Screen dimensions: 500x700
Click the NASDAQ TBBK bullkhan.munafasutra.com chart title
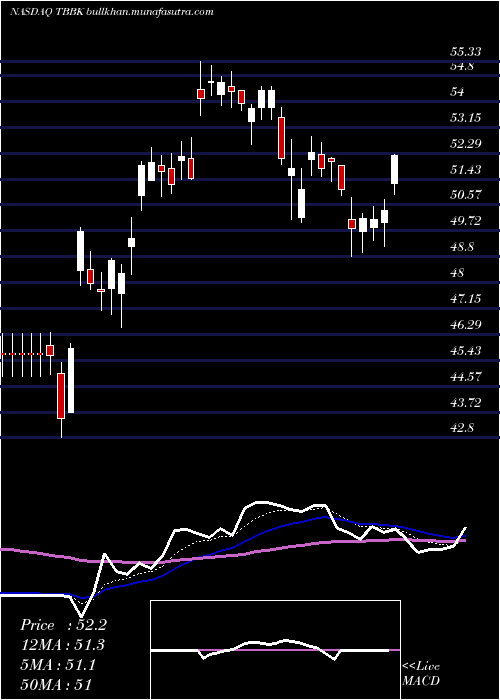coord(112,12)
